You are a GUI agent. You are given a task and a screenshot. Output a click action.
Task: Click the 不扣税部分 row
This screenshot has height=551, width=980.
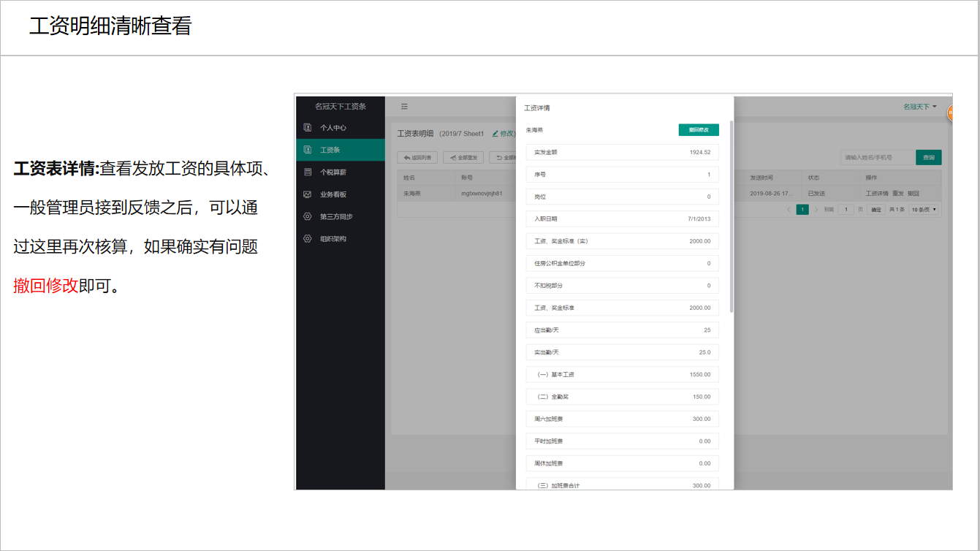click(622, 286)
